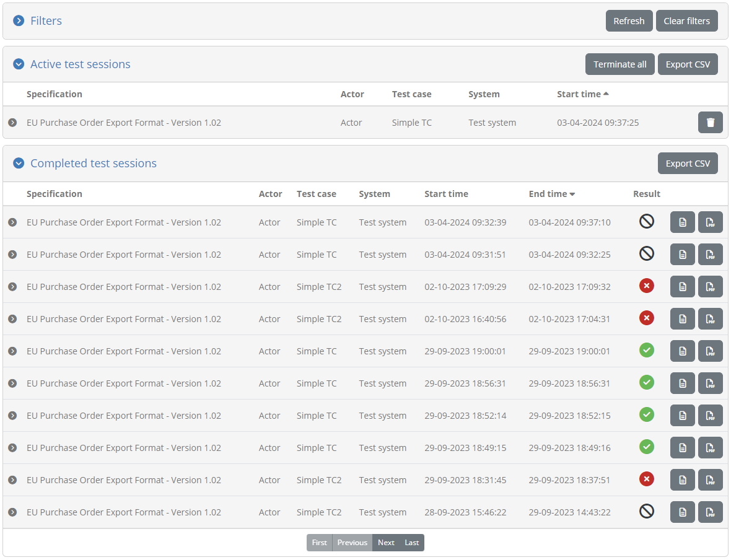Click success icon for session ending 19:00:01
The image size is (731, 560).
click(x=646, y=350)
